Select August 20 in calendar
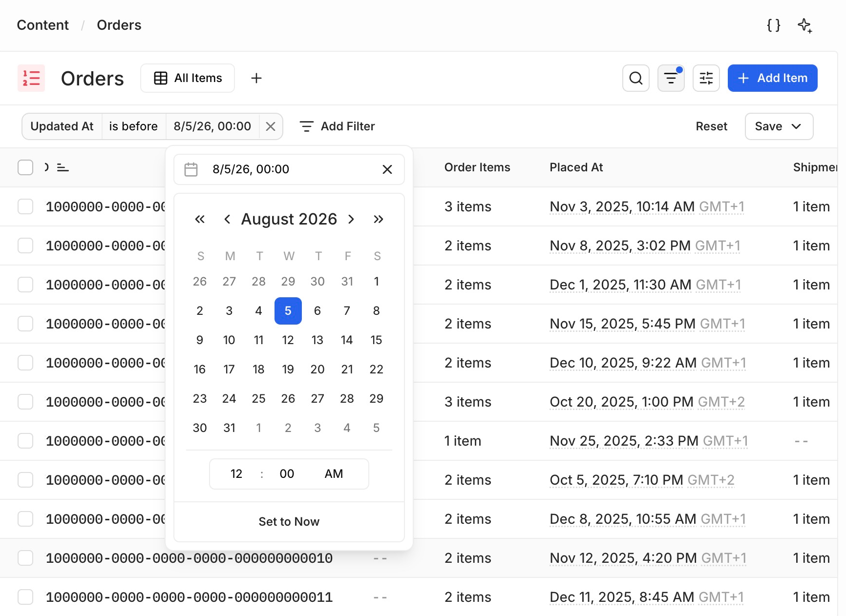 (317, 370)
